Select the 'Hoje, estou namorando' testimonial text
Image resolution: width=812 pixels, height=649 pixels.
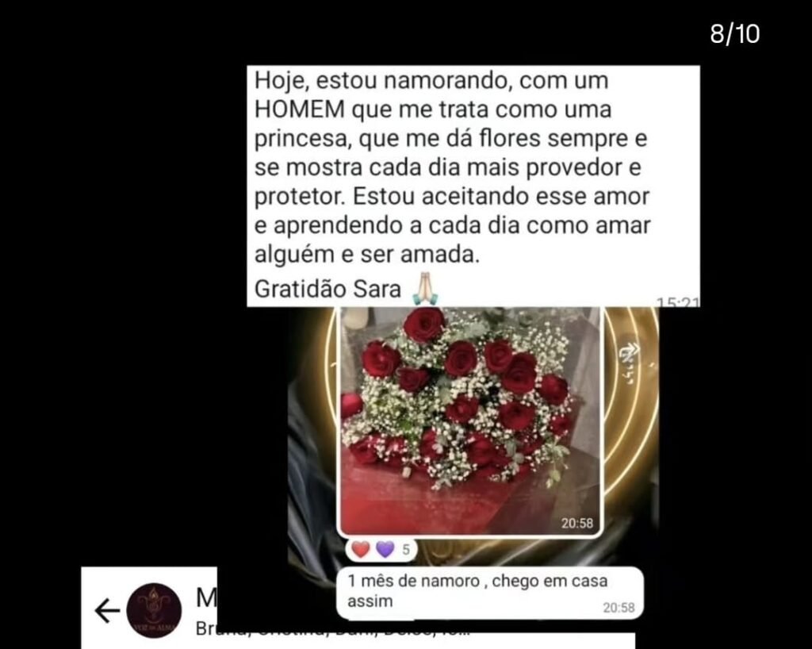452,167
